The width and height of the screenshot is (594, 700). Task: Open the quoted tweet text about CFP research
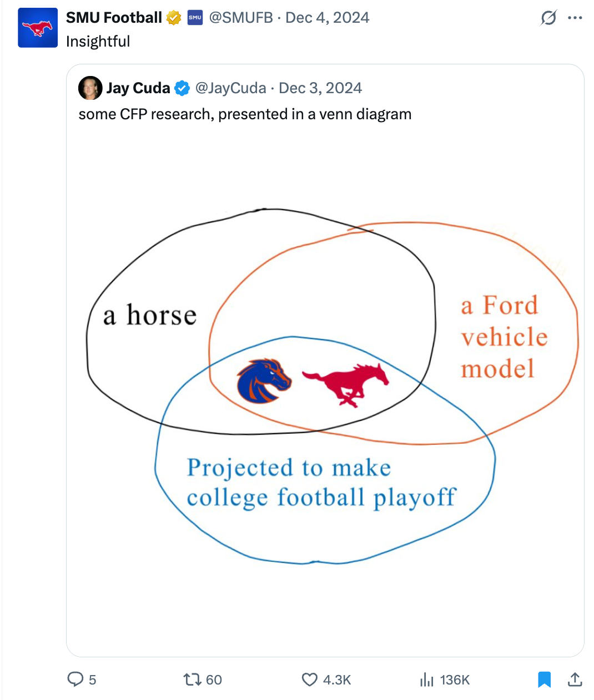(245, 114)
